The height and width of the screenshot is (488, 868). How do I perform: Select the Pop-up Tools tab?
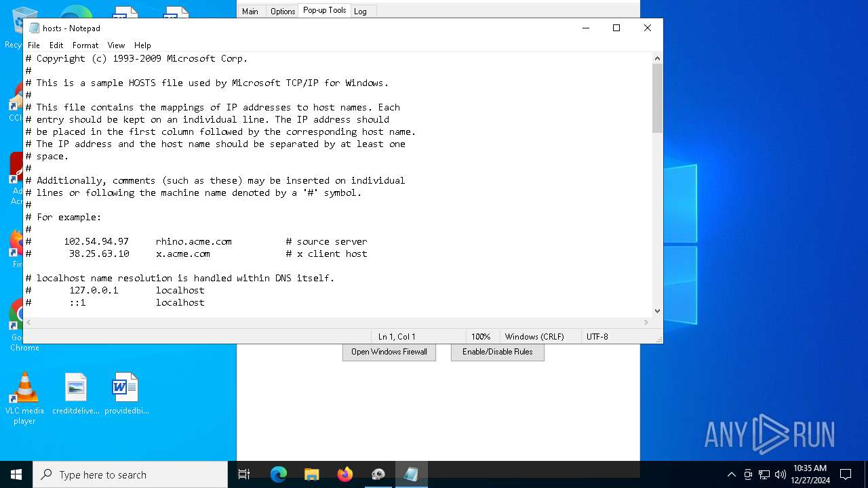click(x=325, y=10)
